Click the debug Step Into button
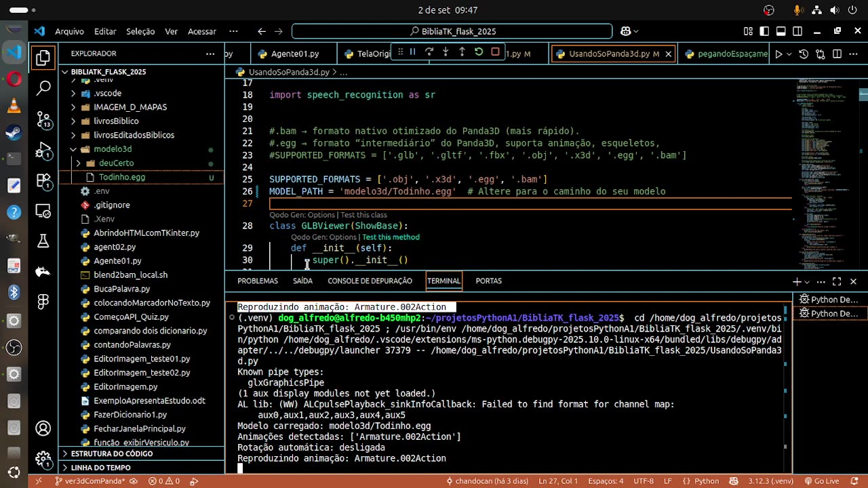Image resolution: width=868 pixels, height=488 pixels. [446, 52]
